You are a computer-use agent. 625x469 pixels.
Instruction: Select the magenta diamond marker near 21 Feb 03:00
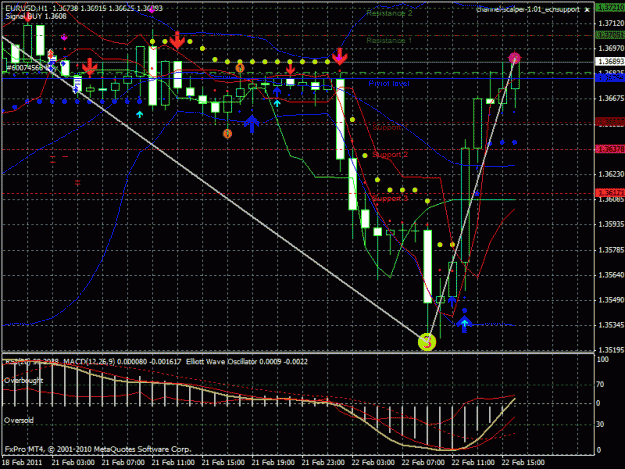64,37
